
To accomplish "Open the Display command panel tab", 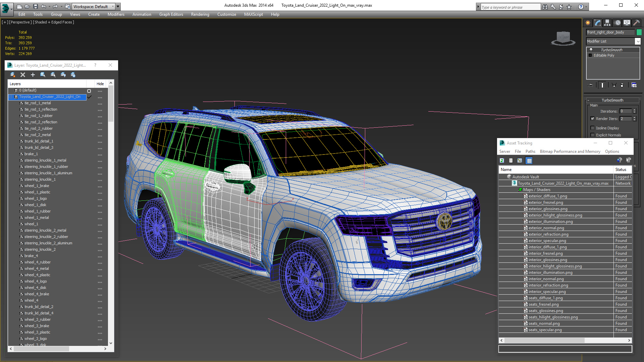I will pyautogui.click(x=627, y=23).
